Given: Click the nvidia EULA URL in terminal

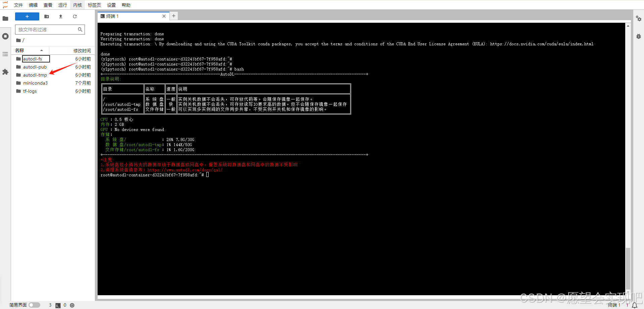Looking at the screenshot, I should point(542,44).
